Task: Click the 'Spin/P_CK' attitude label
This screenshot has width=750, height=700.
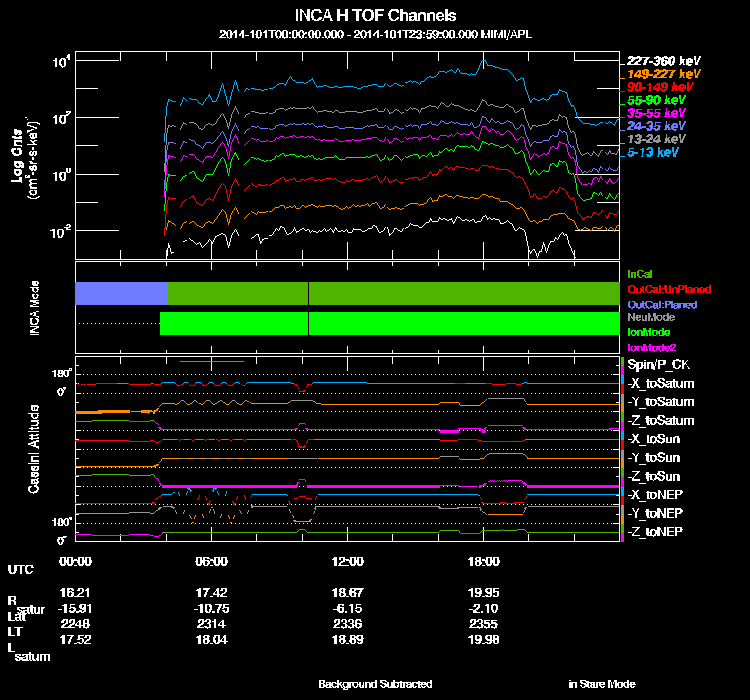Action: click(659, 365)
